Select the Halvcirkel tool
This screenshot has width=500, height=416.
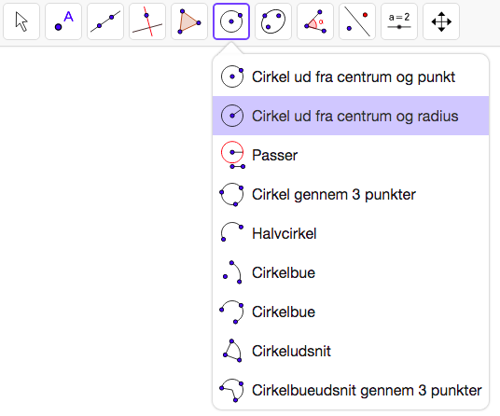(351, 233)
